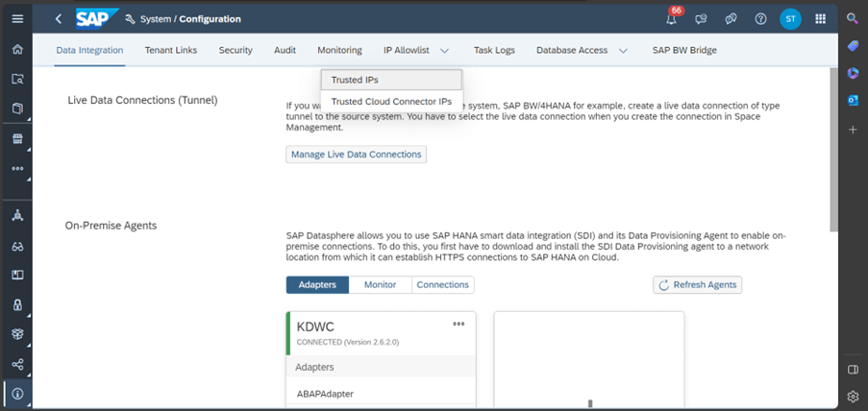Click the ABAPAdapter list entry
Viewport: 868px width, 411px height.
pos(324,394)
